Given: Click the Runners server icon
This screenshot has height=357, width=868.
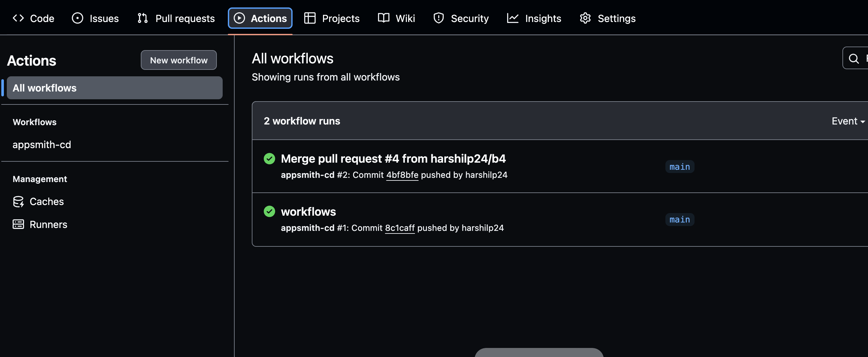Looking at the screenshot, I should pos(18,224).
